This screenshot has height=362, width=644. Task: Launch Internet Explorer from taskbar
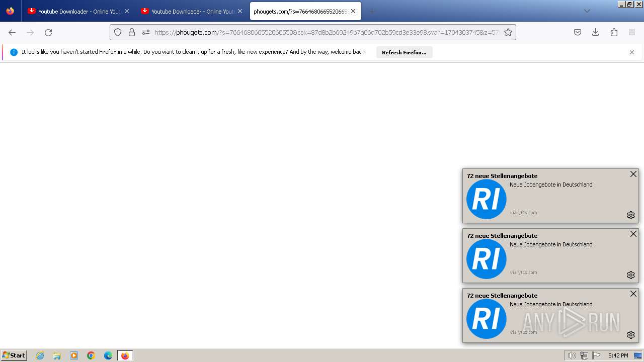pos(40,355)
